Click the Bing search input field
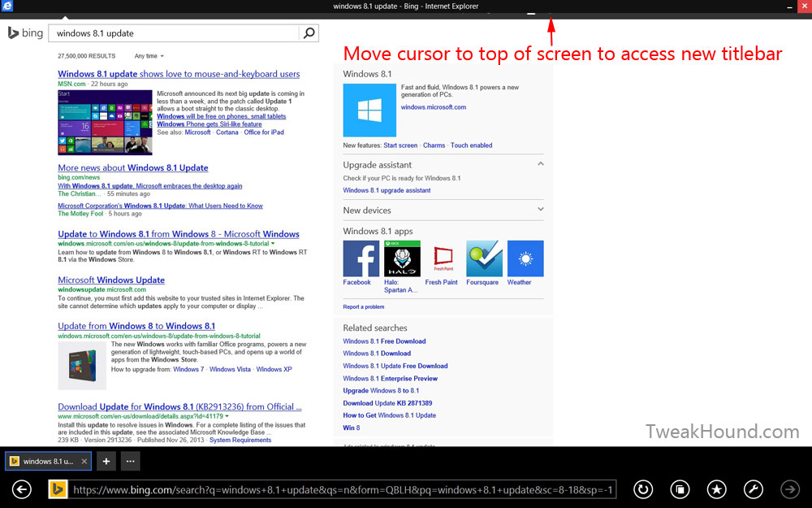Screen dimensions: 812x508 pos(174,33)
